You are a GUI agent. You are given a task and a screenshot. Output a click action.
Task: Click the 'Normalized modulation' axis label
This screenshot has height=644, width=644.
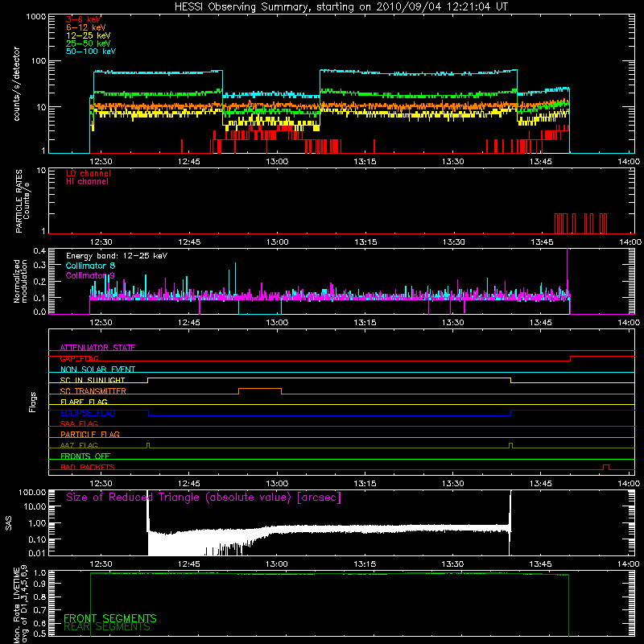click(x=21, y=281)
